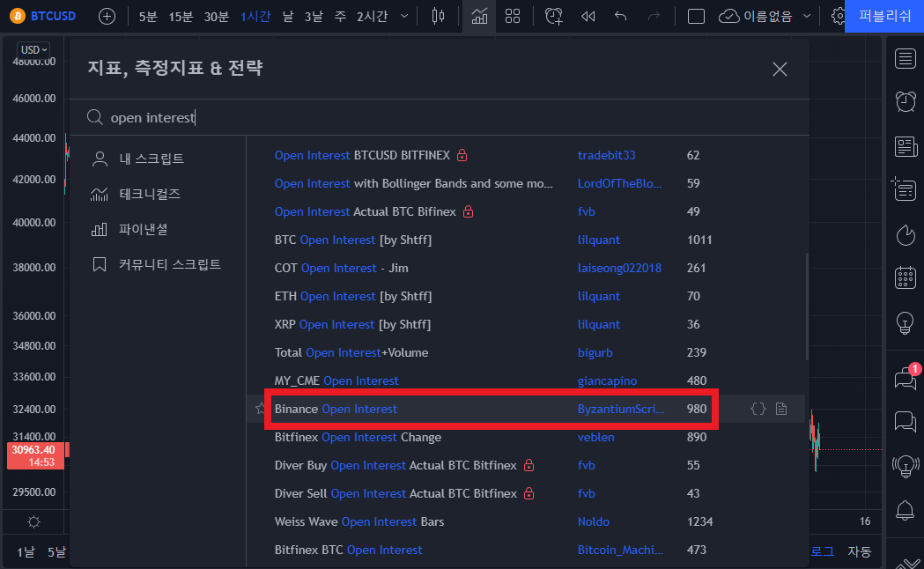This screenshot has height=569, width=924.
Task: Select Diver Sell Open Interest script
Action: tap(395, 494)
